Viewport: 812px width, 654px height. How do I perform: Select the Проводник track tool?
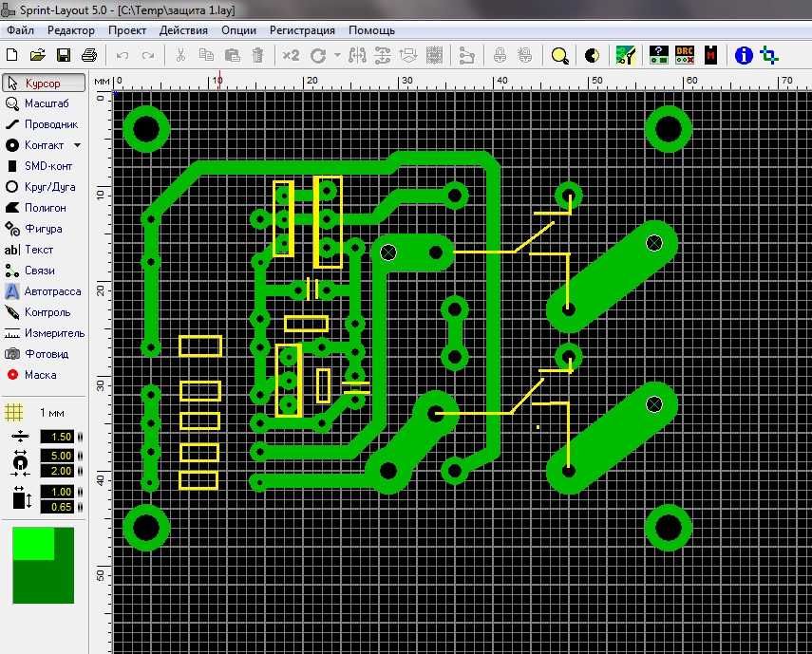(44, 124)
